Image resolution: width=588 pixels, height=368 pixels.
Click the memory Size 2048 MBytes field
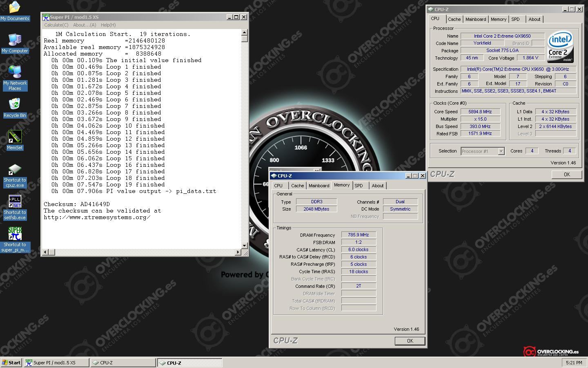pos(316,209)
